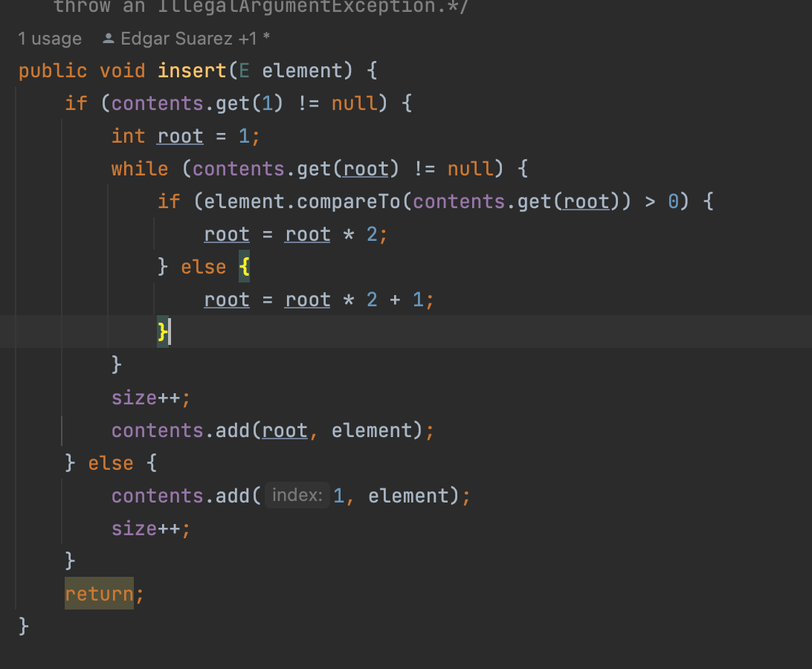Image resolution: width=812 pixels, height=669 pixels.
Task: Click the highlighted return keyword
Action: click(99, 594)
